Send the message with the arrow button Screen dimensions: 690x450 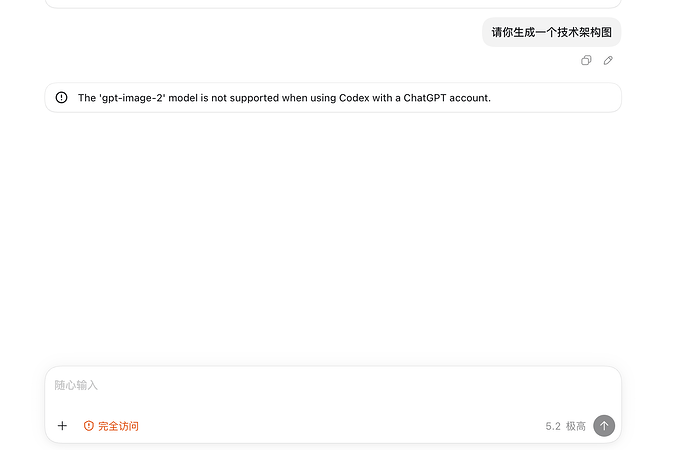tap(604, 425)
